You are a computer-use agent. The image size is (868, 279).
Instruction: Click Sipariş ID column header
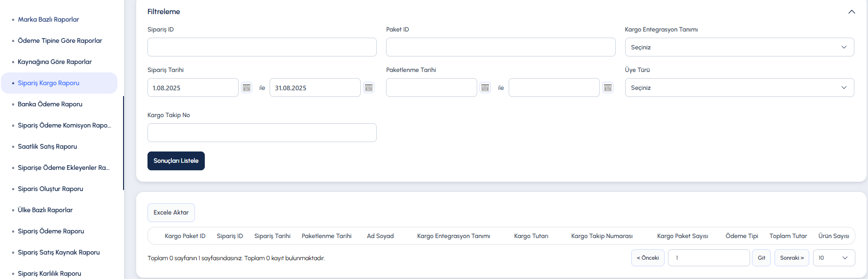230,236
